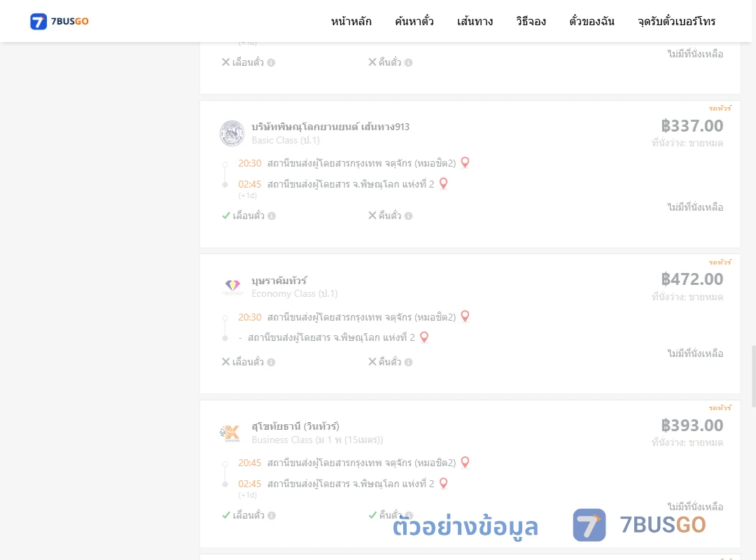Open หน้าหลัก in the top navigation
This screenshot has width=756, height=560.
[351, 21]
